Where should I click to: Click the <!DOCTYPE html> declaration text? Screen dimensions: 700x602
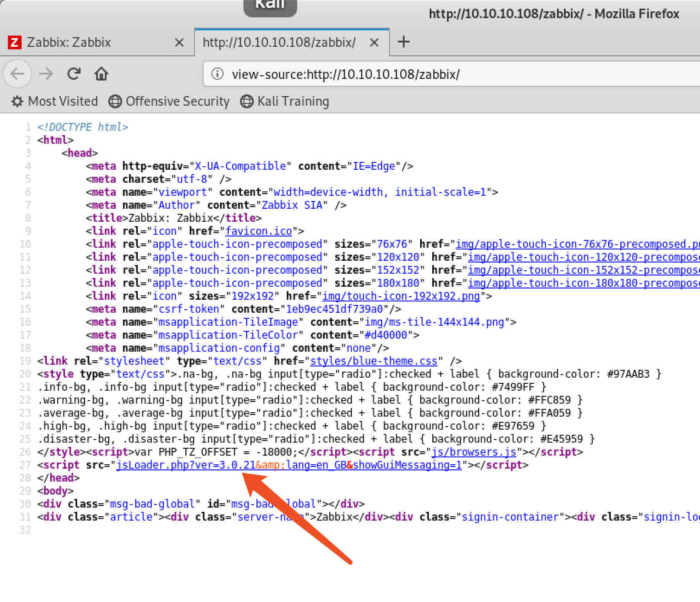[83, 127]
